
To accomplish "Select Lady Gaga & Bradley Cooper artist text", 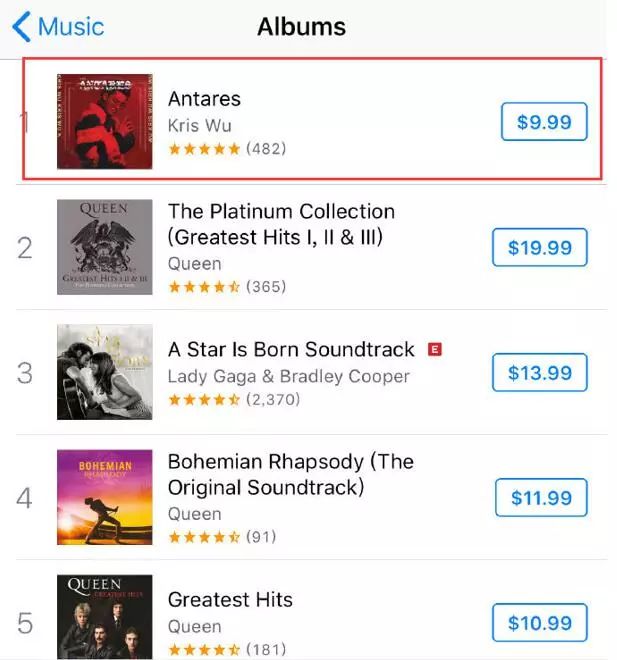I will (289, 376).
